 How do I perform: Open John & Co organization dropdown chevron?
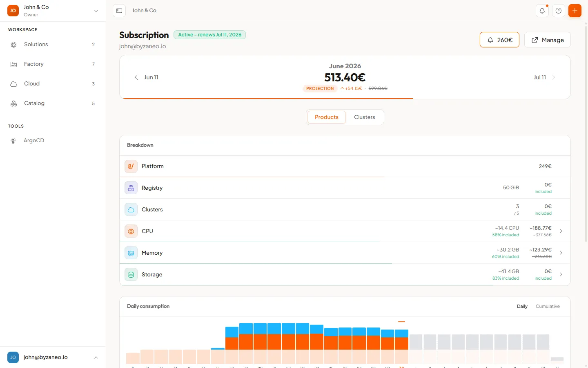click(x=96, y=11)
